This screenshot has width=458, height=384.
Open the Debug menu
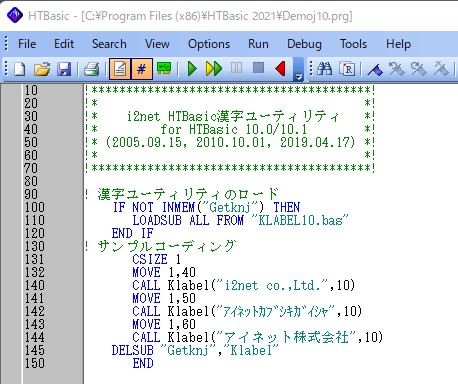tap(304, 44)
